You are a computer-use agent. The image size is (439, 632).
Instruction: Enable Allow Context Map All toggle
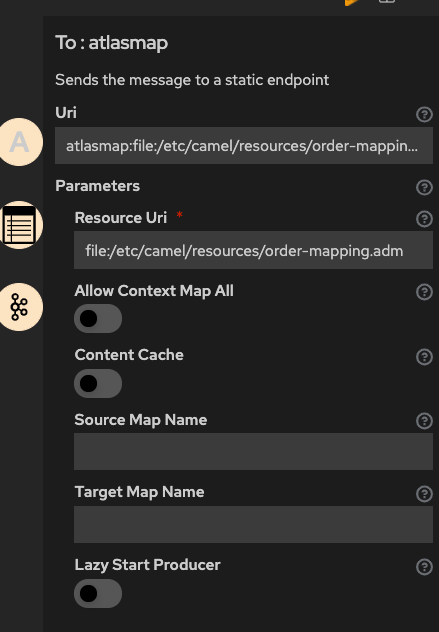click(x=98, y=318)
